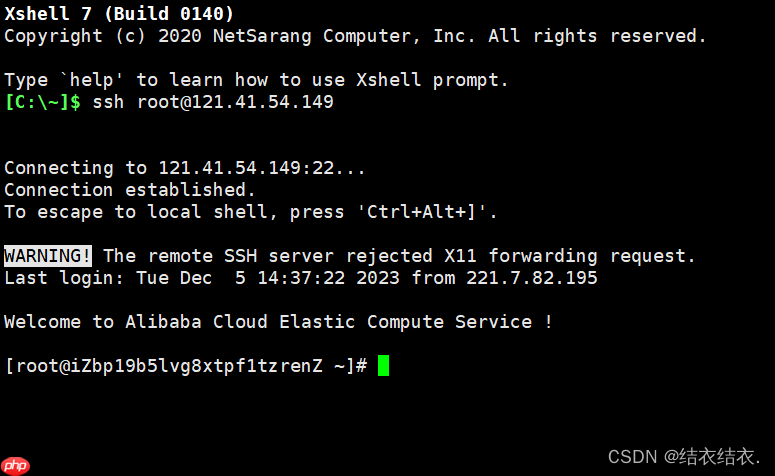Click the Ctrl+Alt+] escape hint text

coord(421,212)
